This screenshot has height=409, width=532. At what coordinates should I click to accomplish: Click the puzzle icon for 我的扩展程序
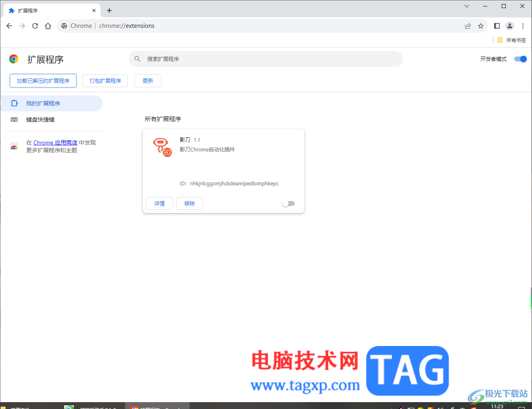pos(14,103)
